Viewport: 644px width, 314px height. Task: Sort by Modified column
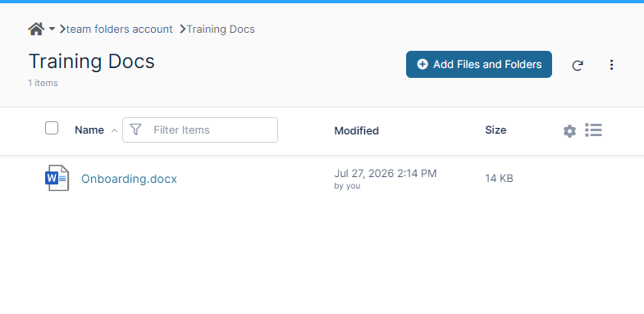(x=357, y=130)
